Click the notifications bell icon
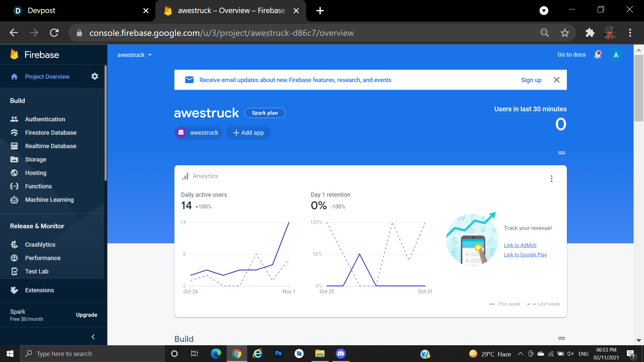644x362 pixels. tap(598, 55)
